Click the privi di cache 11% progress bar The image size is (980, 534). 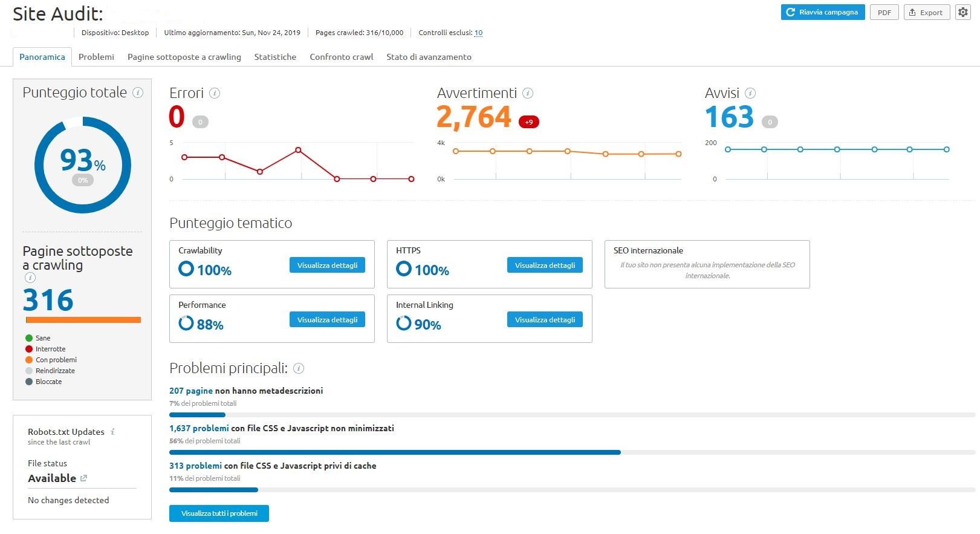pyautogui.click(x=572, y=490)
